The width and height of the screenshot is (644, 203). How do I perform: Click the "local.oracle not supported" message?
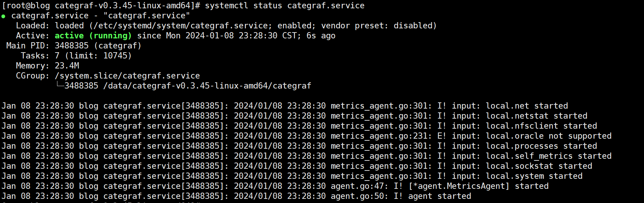(x=549, y=136)
